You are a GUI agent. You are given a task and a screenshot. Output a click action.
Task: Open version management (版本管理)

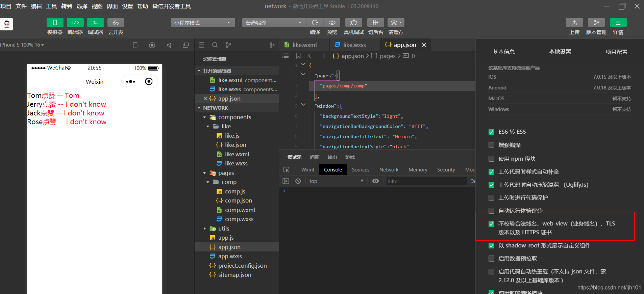click(596, 23)
